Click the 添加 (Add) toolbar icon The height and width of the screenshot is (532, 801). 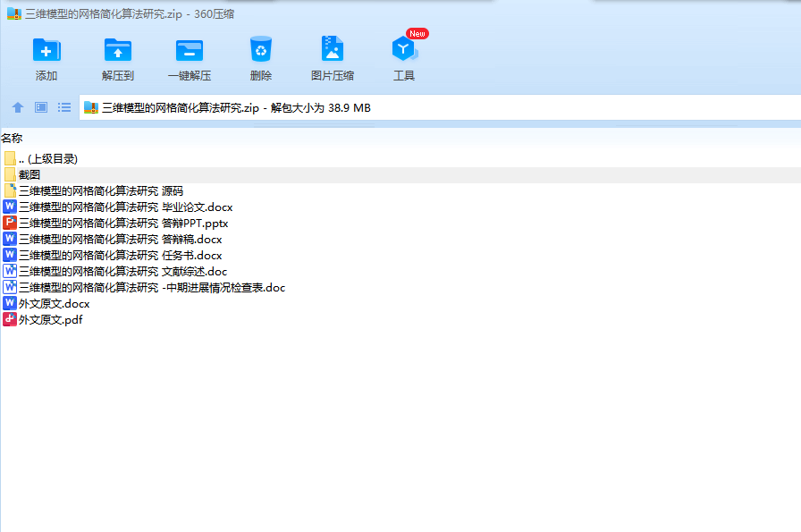(x=46, y=50)
